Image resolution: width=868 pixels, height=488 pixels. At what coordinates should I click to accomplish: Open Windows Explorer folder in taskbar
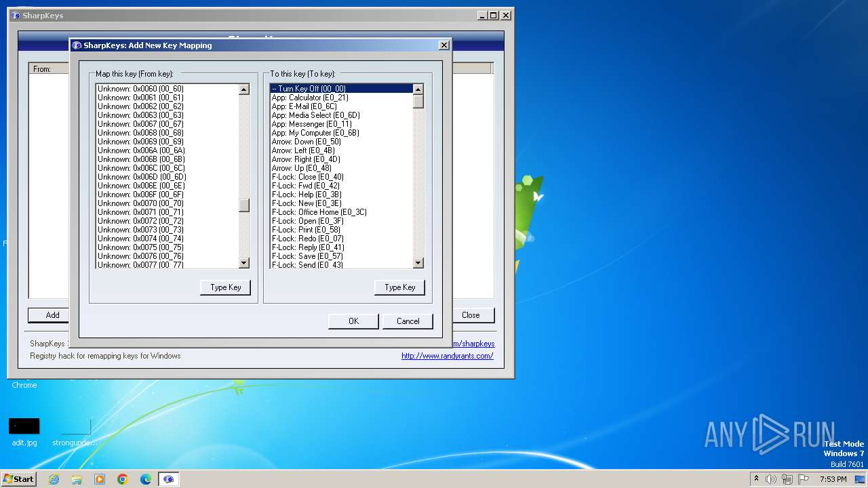[77, 479]
